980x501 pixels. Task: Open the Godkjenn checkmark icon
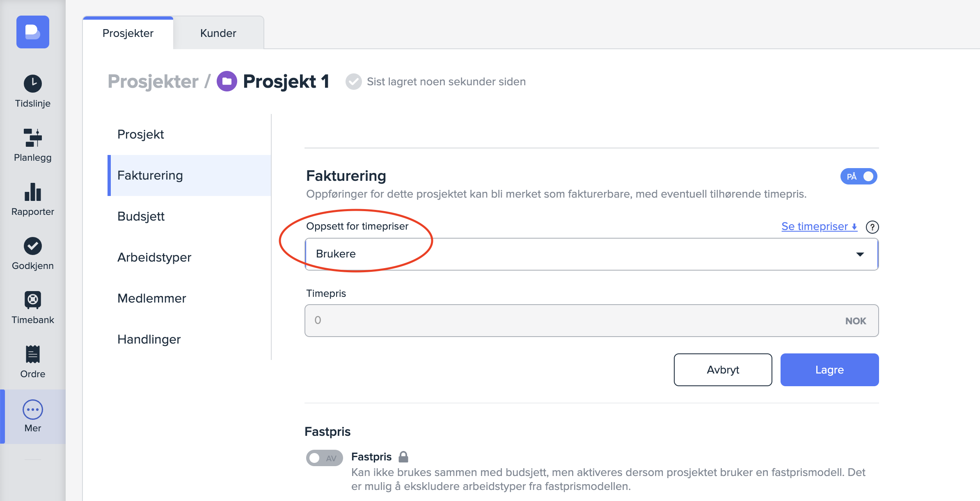tap(33, 246)
